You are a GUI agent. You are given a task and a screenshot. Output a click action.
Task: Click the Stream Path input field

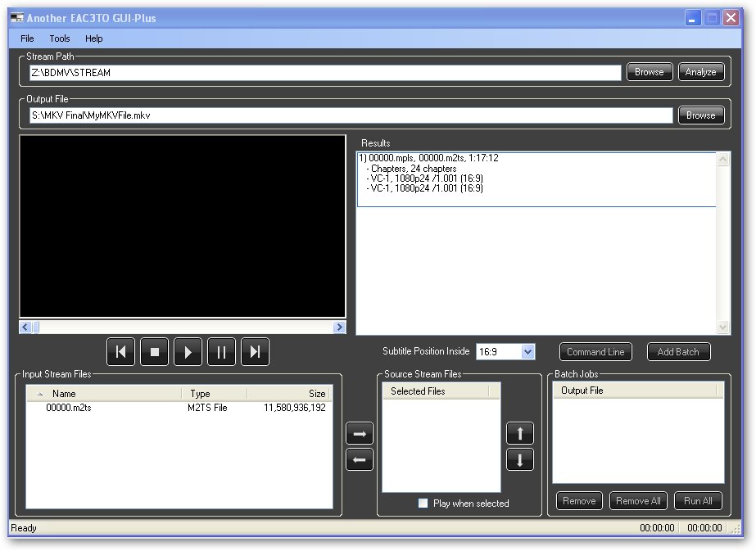pyautogui.click(x=325, y=73)
